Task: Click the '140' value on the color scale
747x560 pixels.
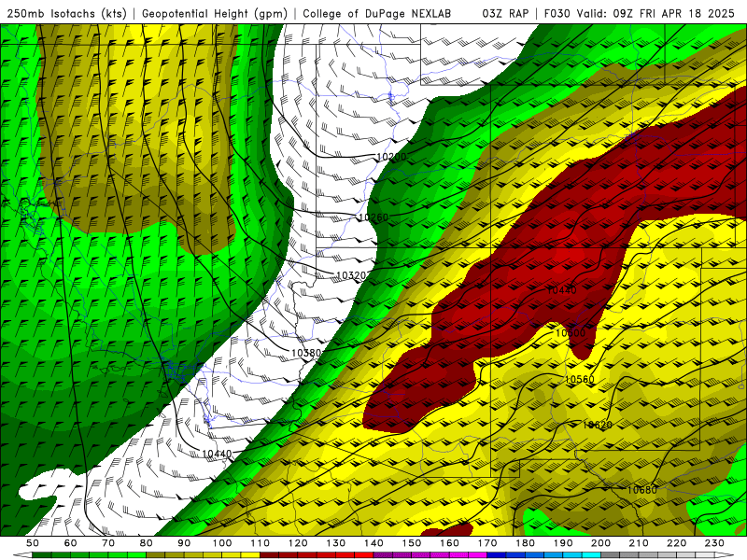Action: pos(373,543)
